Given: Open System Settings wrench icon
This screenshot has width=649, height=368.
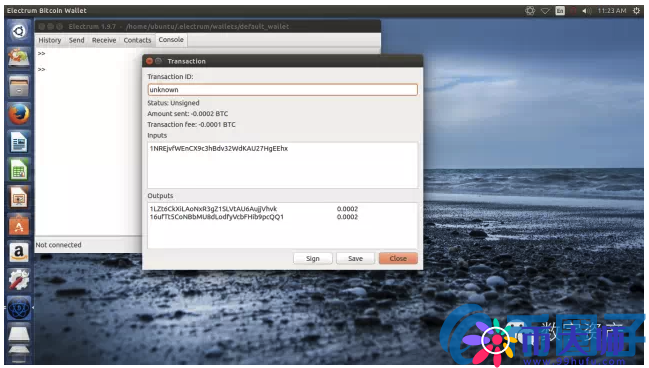Looking at the screenshot, I should tap(19, 280).
